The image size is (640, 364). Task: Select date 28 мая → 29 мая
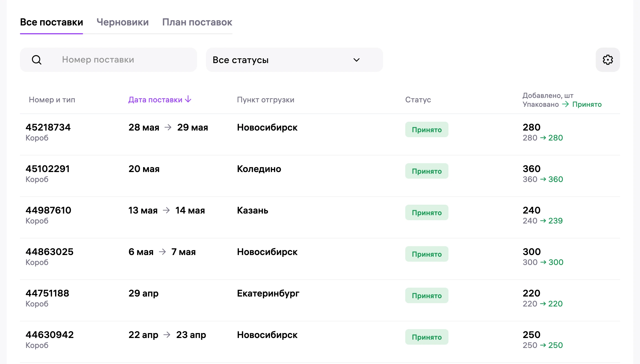pyautogui.click(x=168, y=127)
